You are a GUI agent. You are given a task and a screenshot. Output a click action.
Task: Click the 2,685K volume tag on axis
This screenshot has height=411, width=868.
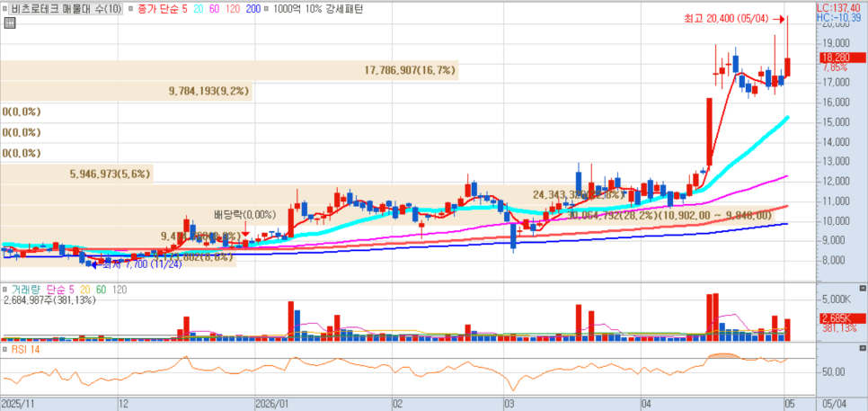pyautogui.click(x=841, y=318)
